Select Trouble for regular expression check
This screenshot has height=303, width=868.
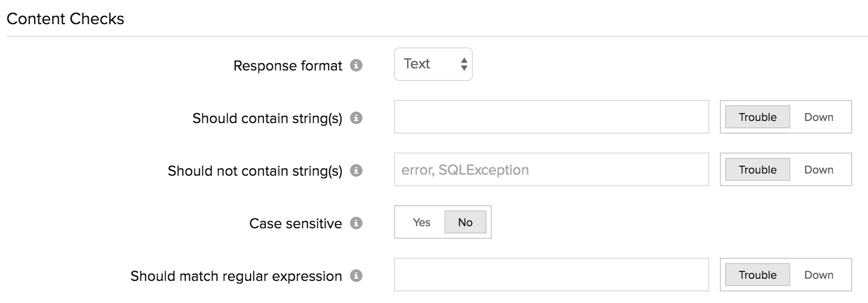(x=757, y=275)
